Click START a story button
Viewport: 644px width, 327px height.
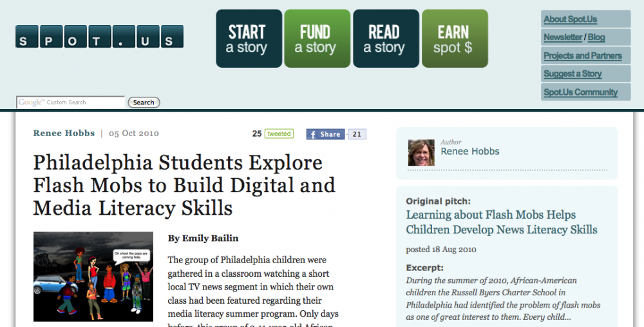(249, 39)
